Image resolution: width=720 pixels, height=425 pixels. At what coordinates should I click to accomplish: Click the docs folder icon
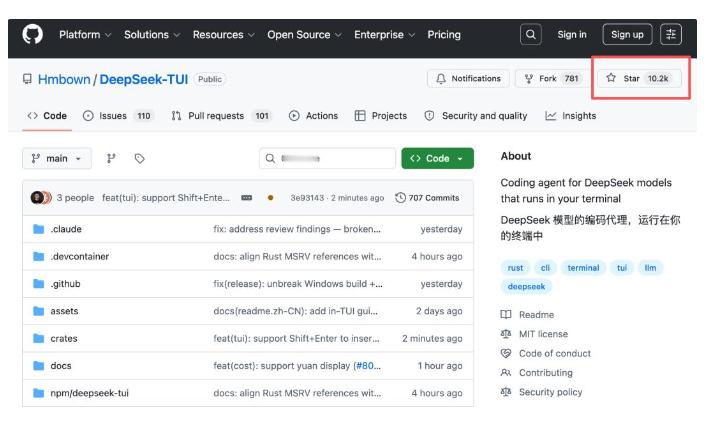39,366
